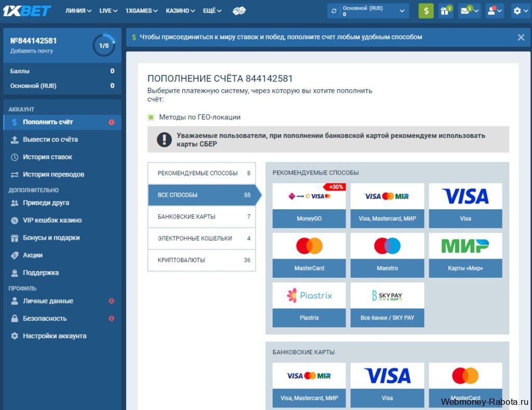
Task: Choose Все банки / SKY PAY method
Action: coord(387,305)
